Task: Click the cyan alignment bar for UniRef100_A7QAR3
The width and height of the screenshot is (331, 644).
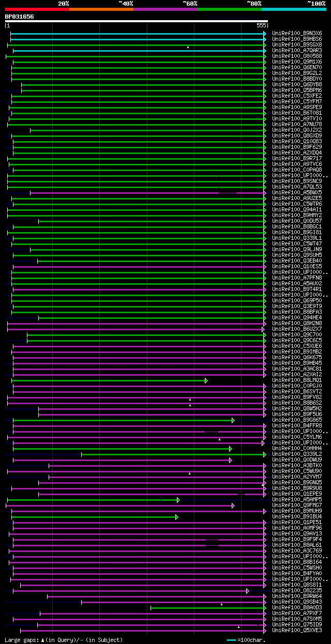Action: (x=139, y=50)
